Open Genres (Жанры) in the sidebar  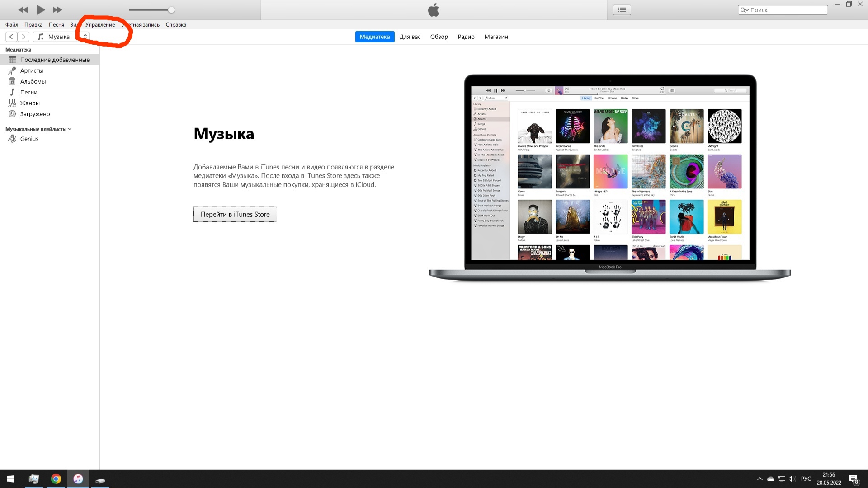[x=30, y=103]
